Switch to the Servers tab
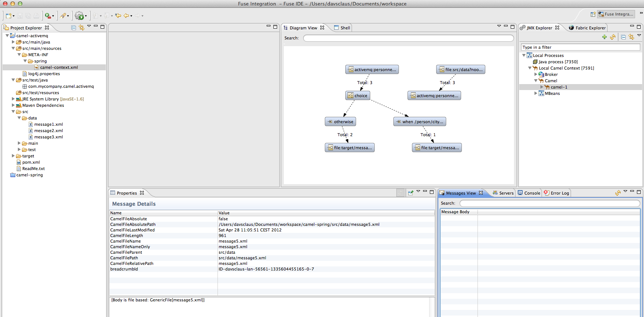 coord(503,193)
